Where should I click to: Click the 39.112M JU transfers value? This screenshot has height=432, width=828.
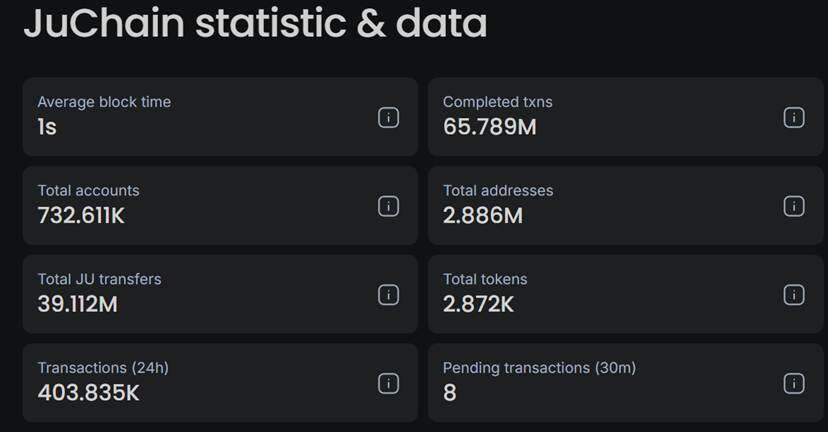(x=77, y=304)
